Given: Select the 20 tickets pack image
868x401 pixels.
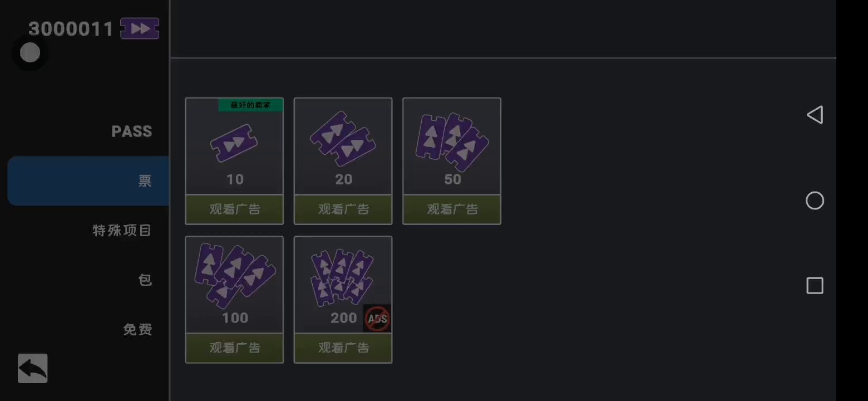Looking at the screenshot, I should coord(343,139).
